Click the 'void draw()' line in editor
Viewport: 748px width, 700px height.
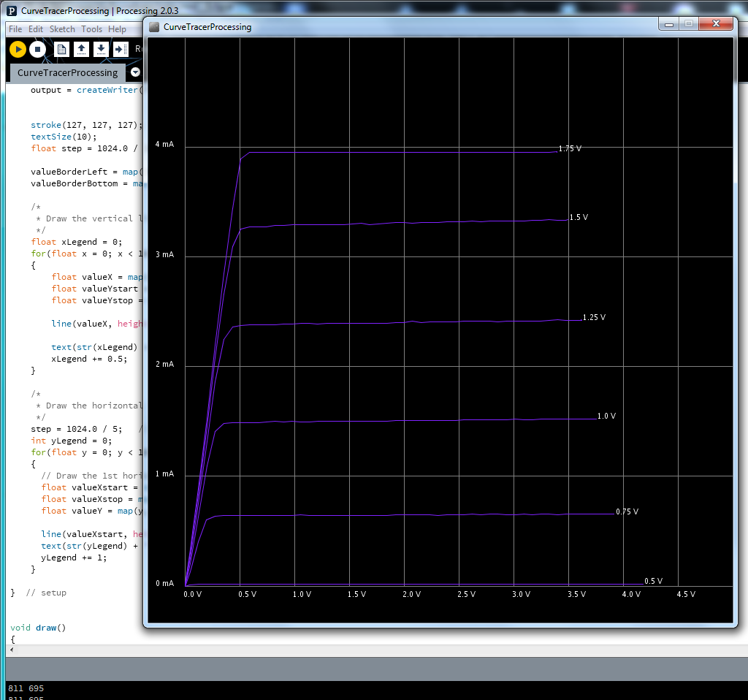[x=38, y=628]
